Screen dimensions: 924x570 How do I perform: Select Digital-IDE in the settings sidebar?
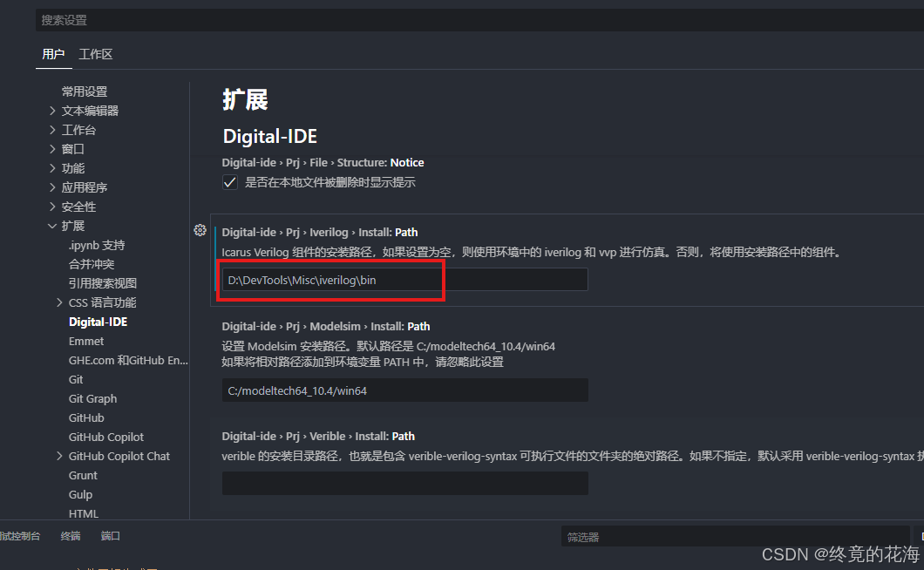point(96,321)
